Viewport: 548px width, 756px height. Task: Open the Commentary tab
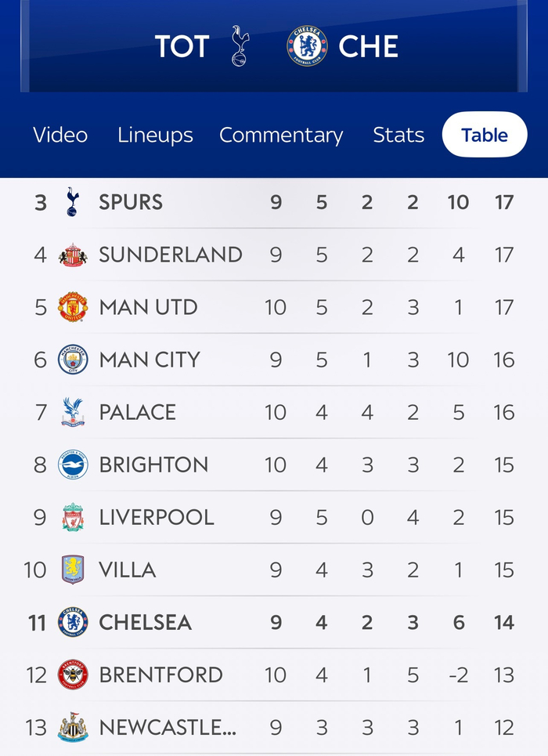pos(281,135)
